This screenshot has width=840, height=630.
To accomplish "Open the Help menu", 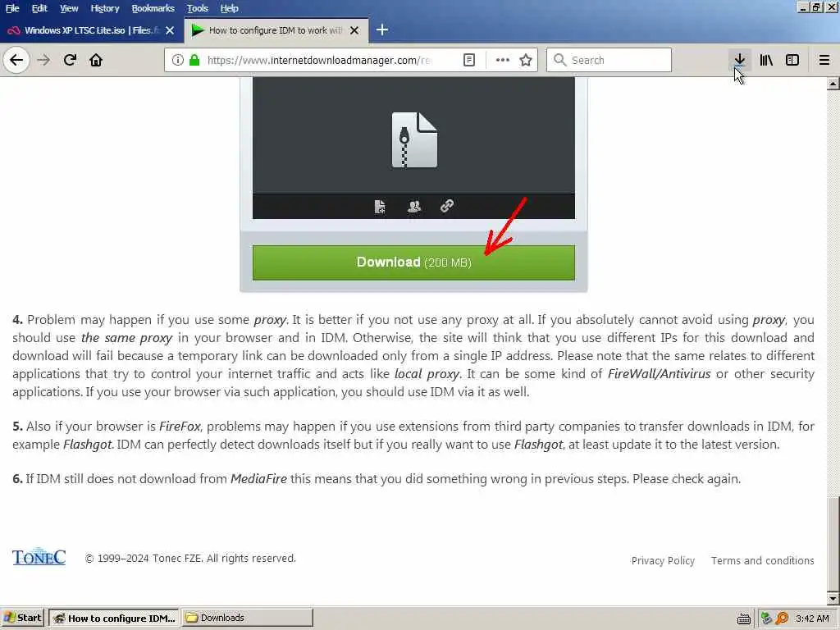I will point(230,8).
